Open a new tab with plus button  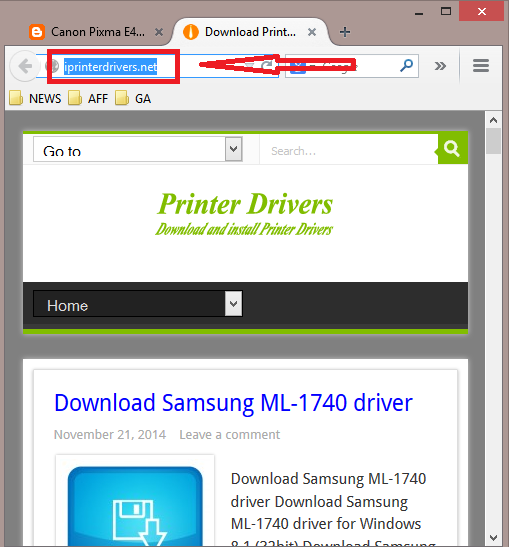click(345, 32)
